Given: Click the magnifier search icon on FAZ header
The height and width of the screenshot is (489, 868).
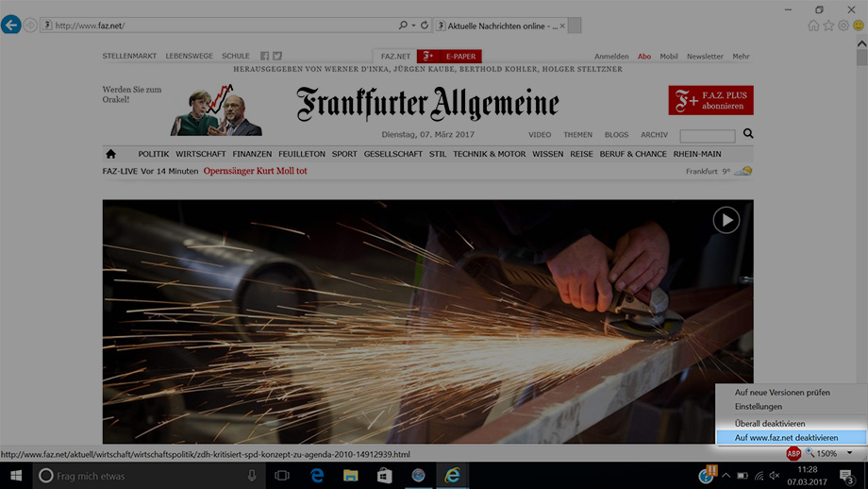Looking at the screenshot, I should pos(748,134).
